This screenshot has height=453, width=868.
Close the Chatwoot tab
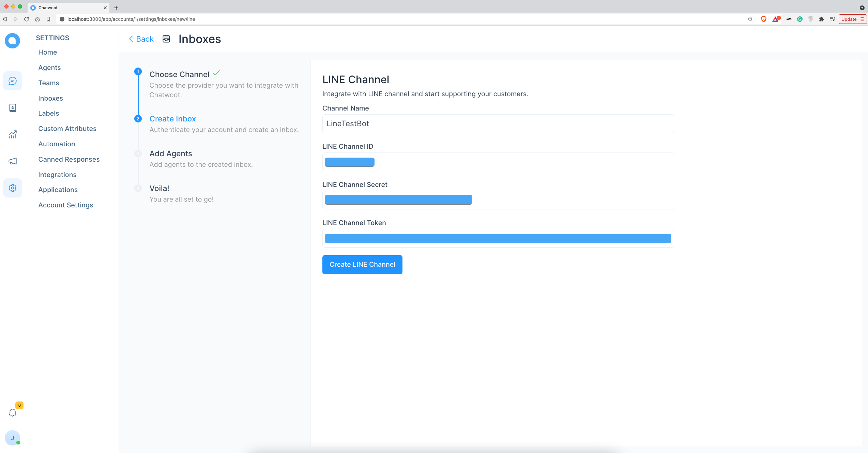[x=105, y=8]
